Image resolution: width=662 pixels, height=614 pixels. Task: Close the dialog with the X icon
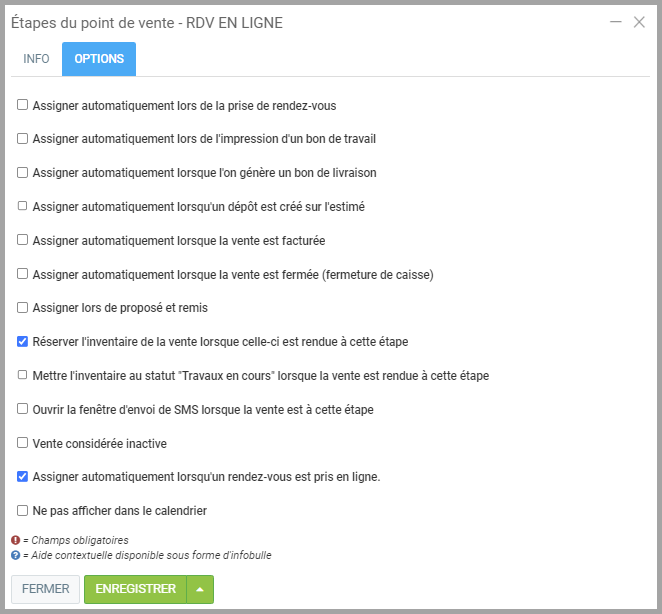point(639,22)
